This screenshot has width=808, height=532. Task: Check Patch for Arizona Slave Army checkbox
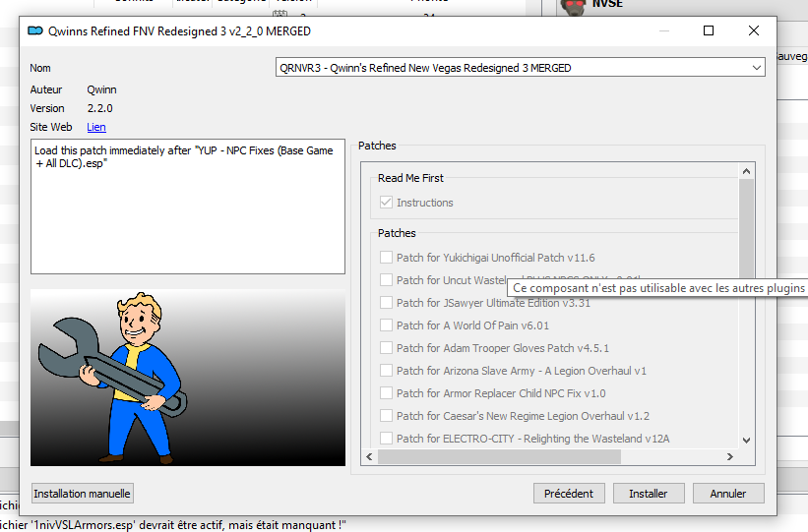point(386,371)
